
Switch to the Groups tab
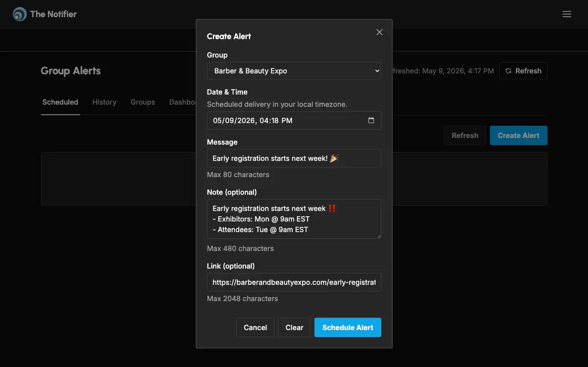142,102
